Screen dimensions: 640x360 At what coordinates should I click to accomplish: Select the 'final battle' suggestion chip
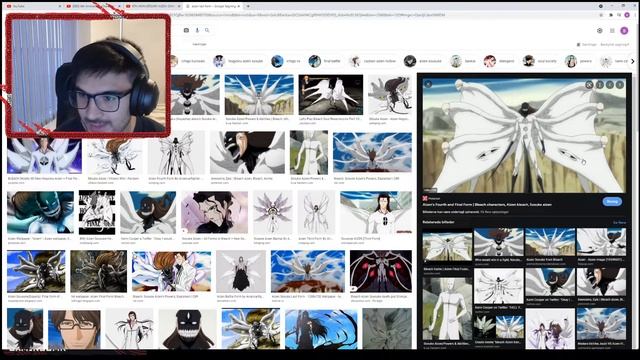(x=325, y=61)
